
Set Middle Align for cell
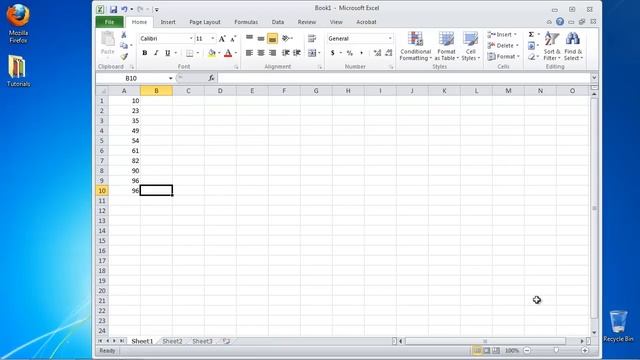pos(261,38)
